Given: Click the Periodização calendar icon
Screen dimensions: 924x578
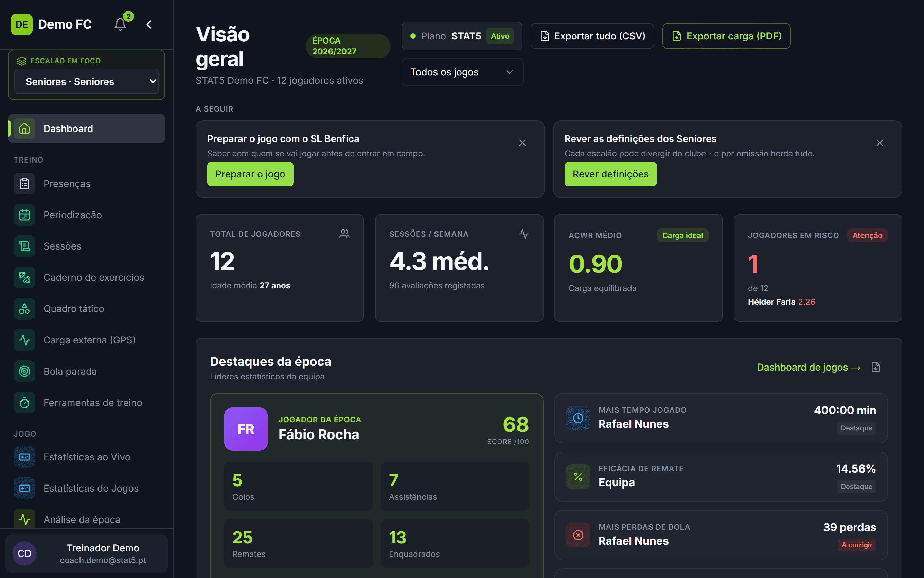Looking at the screenshot, I should point(24,215).
